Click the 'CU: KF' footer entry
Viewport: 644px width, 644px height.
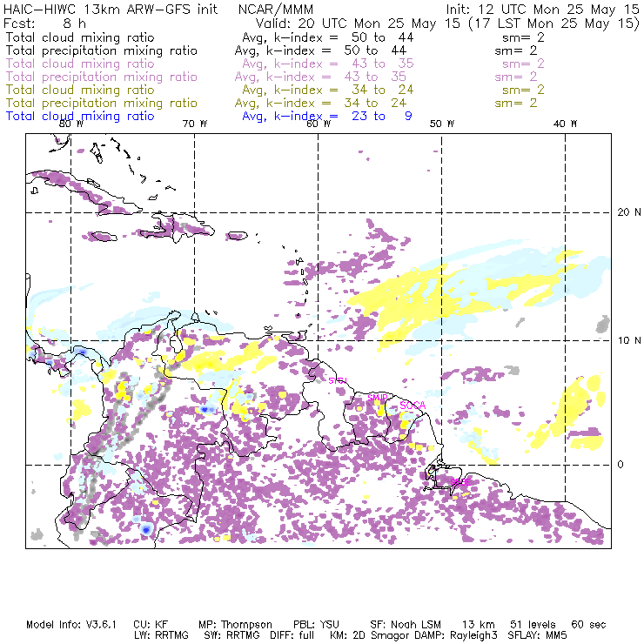pos(151,625)
